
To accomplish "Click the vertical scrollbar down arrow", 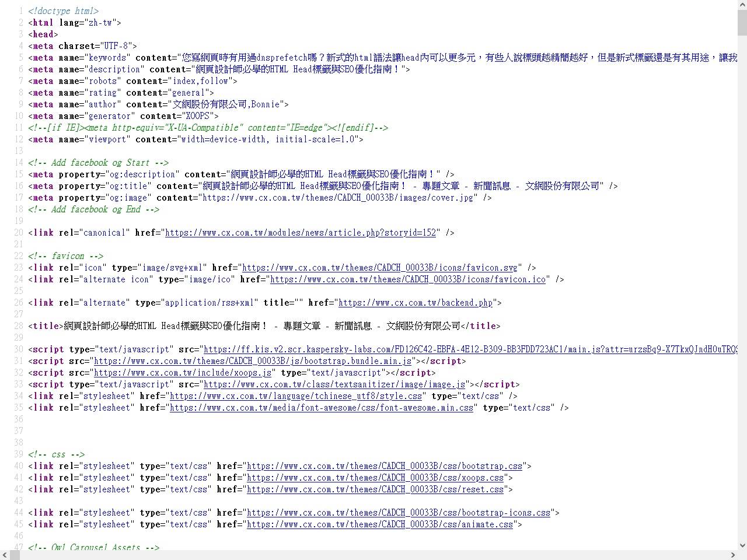I will 742,545.
